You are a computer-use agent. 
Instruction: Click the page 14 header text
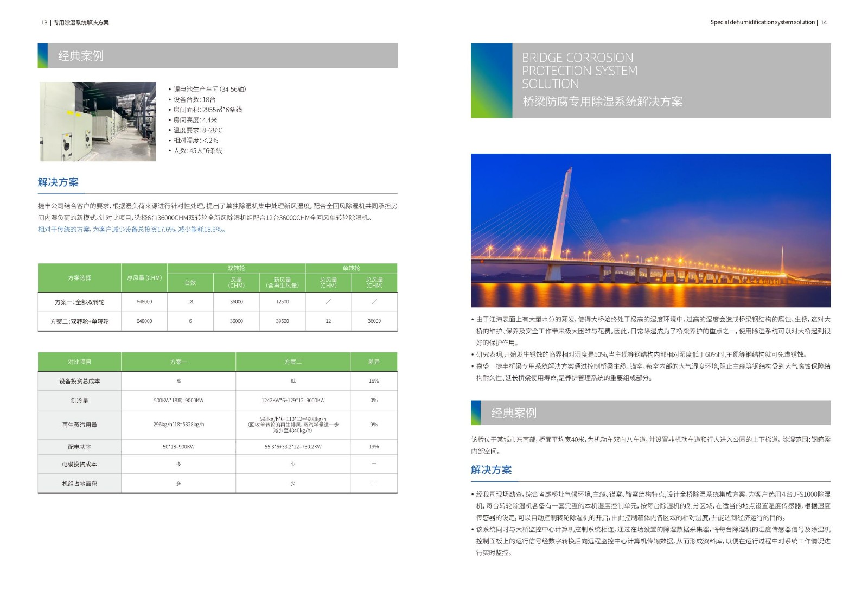pyautogui.click(x=768, y=22)
